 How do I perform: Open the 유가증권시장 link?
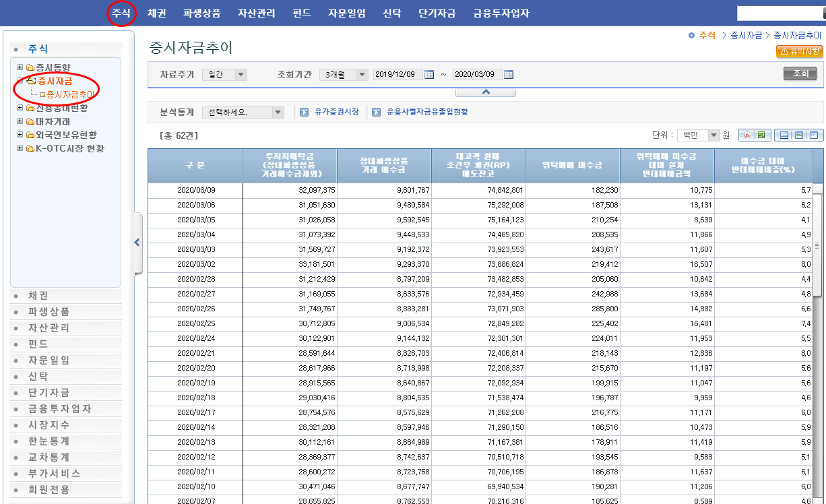tap(336, 112)
